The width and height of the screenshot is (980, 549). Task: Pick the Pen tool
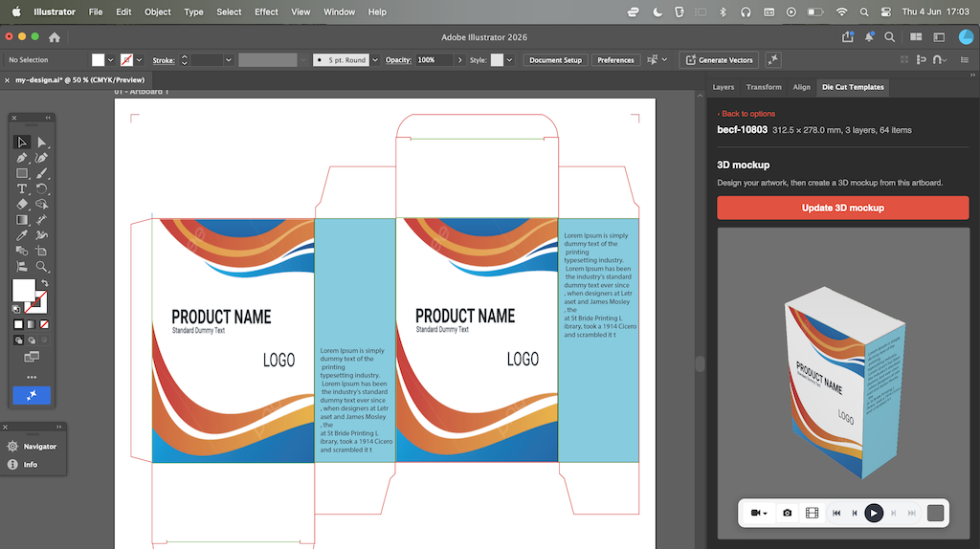(22, 158)
